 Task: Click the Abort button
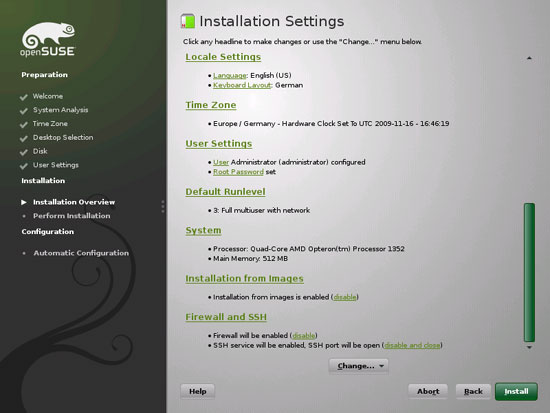pos(428,391)
